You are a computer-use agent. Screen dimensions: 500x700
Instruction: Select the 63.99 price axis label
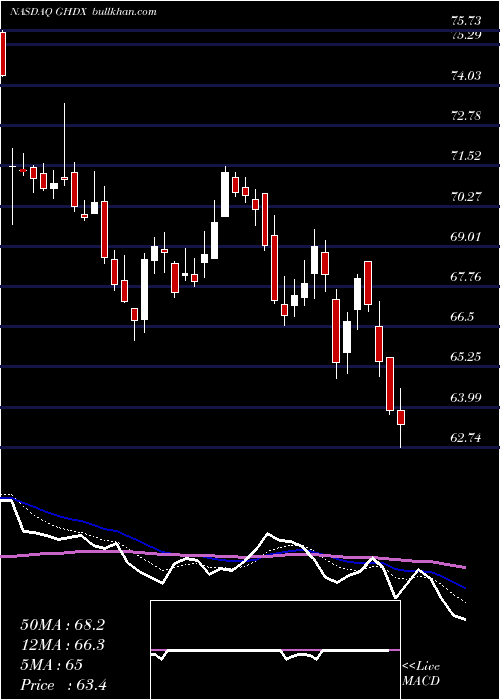[466, 397]
